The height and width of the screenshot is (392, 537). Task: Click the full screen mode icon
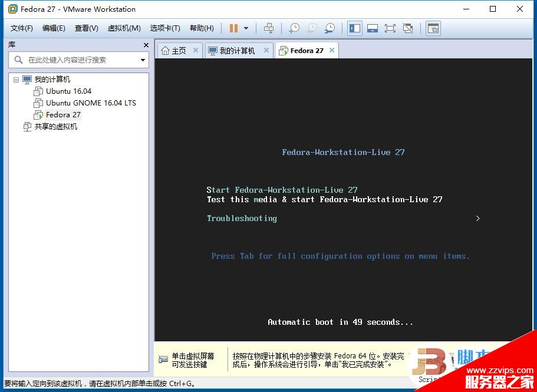coord(390,28)
